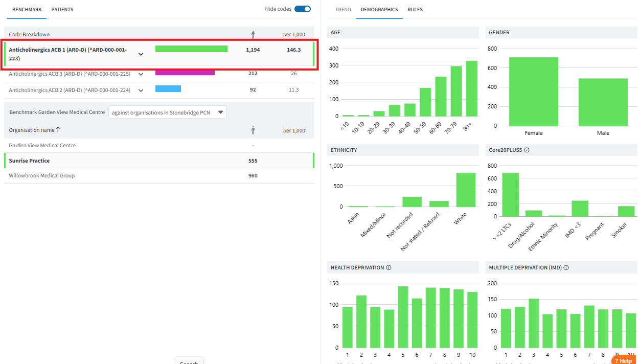Click info icon next to Health Deprivation

[x=389, y=267]
